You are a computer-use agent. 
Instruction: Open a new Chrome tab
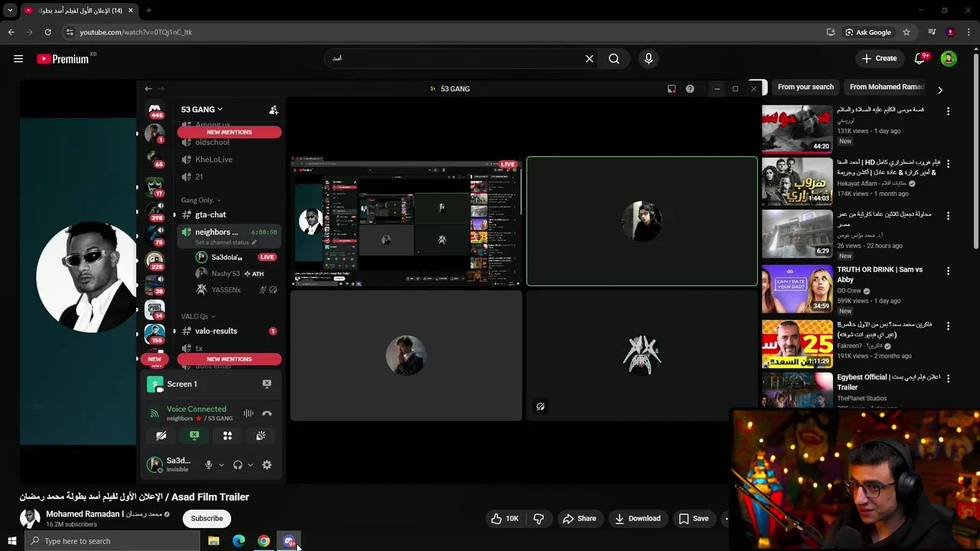click(x=149, y=11)
